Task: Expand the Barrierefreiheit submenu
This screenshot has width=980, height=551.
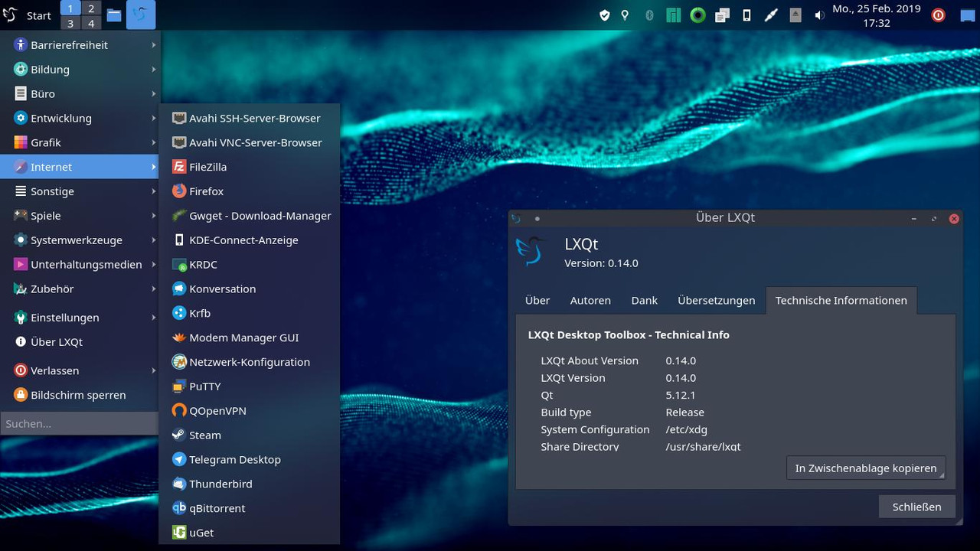Action: [80, 45]
